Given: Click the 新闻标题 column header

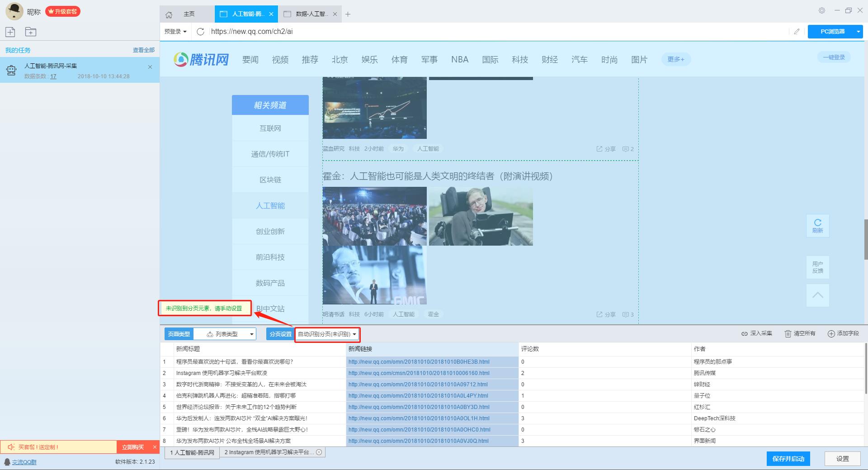Looking at the screenshot, I should coord(259,349).
